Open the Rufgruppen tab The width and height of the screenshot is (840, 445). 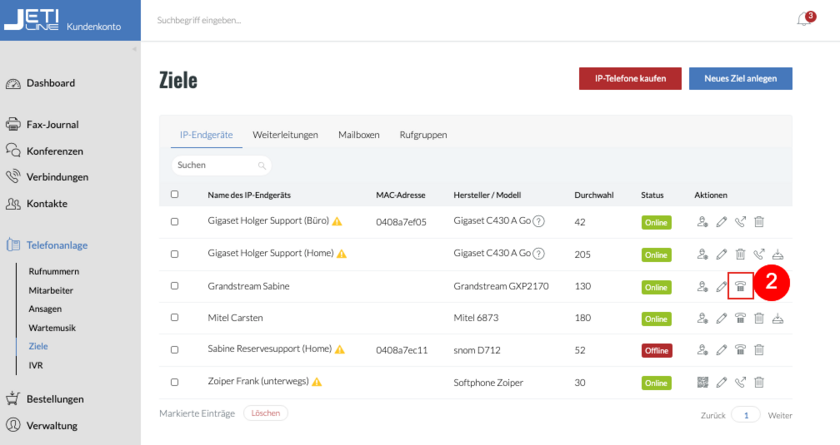tap(423, 134)
